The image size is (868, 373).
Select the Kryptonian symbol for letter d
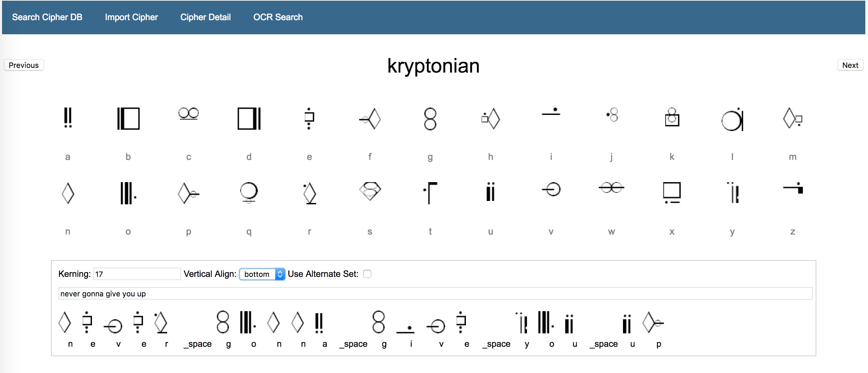tap(249, 118)
